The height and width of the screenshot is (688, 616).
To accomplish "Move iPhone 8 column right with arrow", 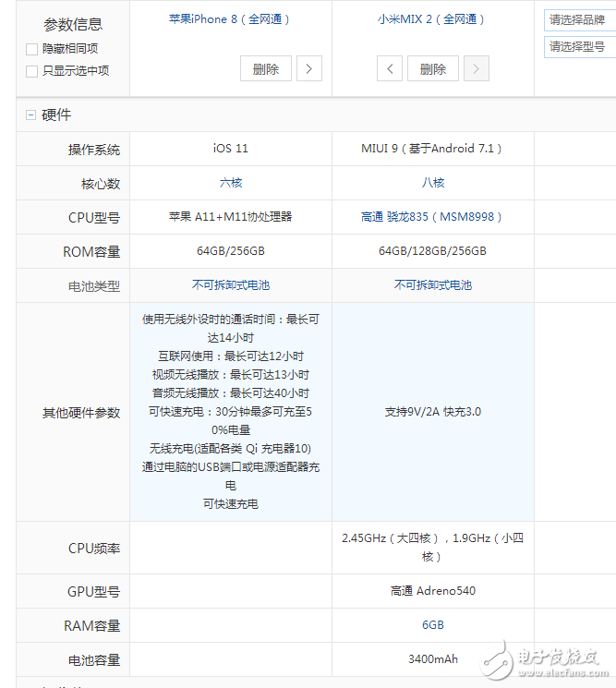I will point(308,68).
